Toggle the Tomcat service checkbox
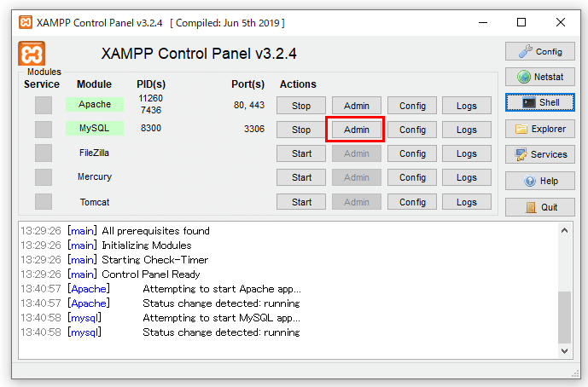 (x=44, y=201)
